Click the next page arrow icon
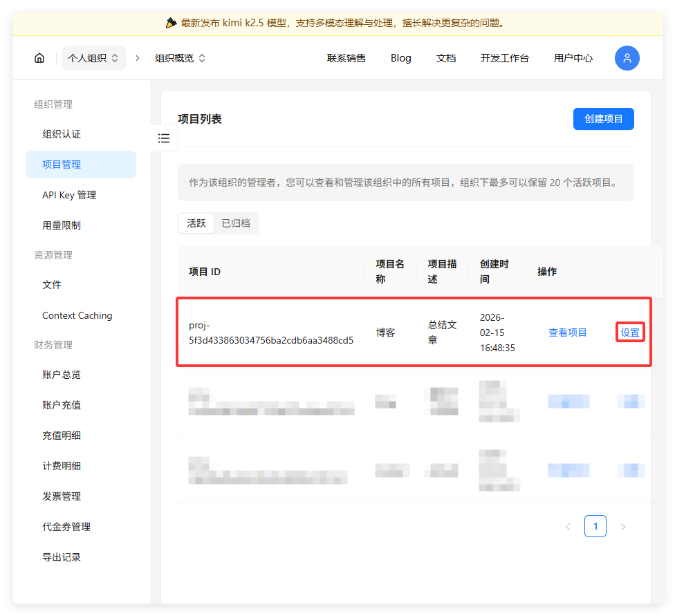Viewport: 675px width, 616px height. click(622, 527)
